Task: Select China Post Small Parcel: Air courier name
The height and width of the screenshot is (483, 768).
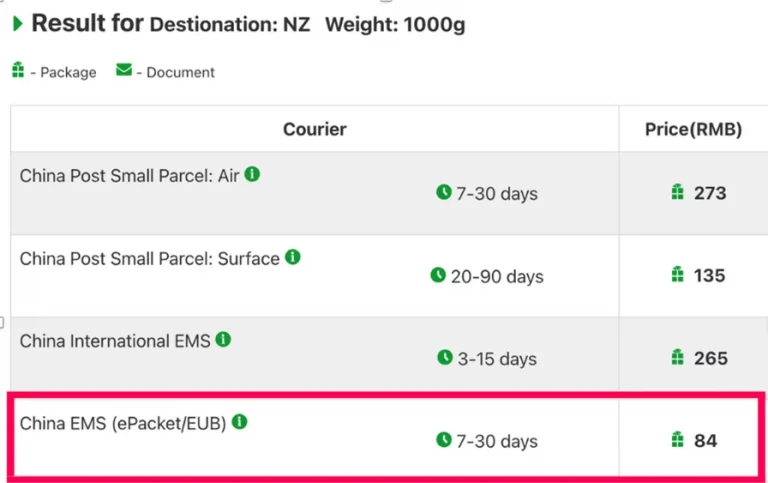Action: pos(129,175)
